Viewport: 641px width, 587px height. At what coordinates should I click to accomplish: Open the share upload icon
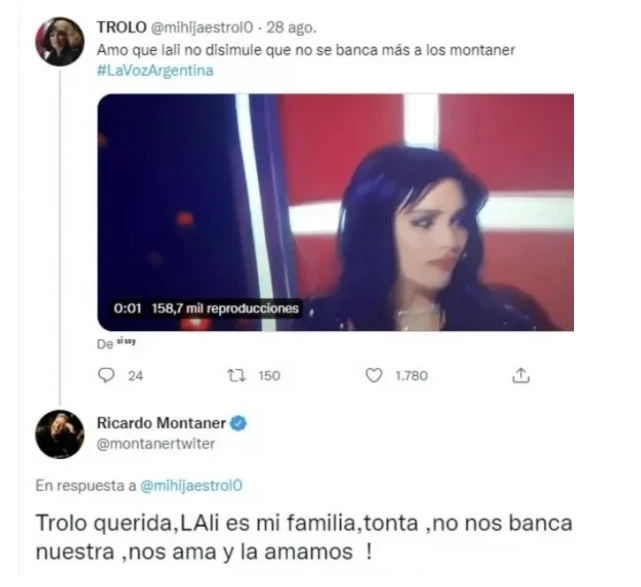click(x=521, y=375)
